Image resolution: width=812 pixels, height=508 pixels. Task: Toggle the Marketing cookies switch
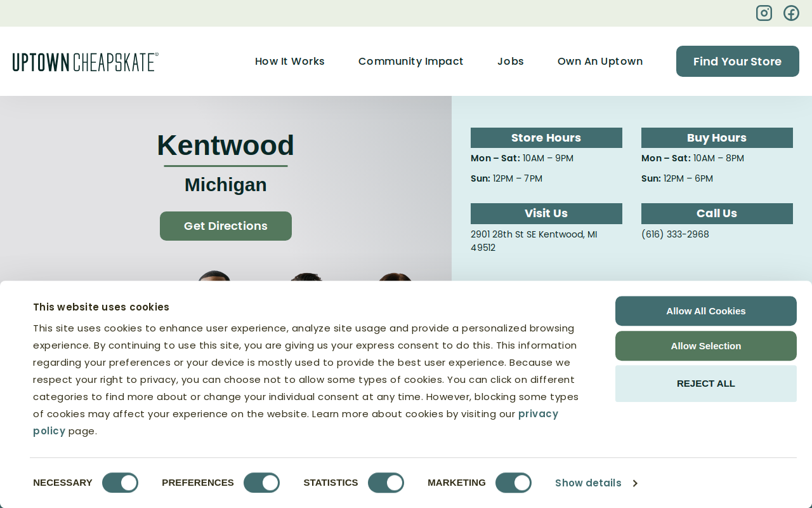click(513, 483)
